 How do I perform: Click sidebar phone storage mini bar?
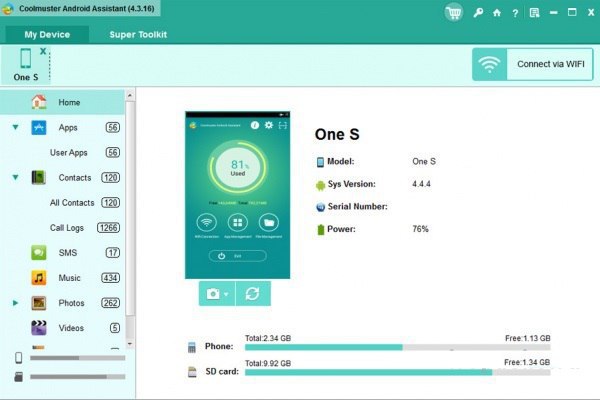[78, 358]
